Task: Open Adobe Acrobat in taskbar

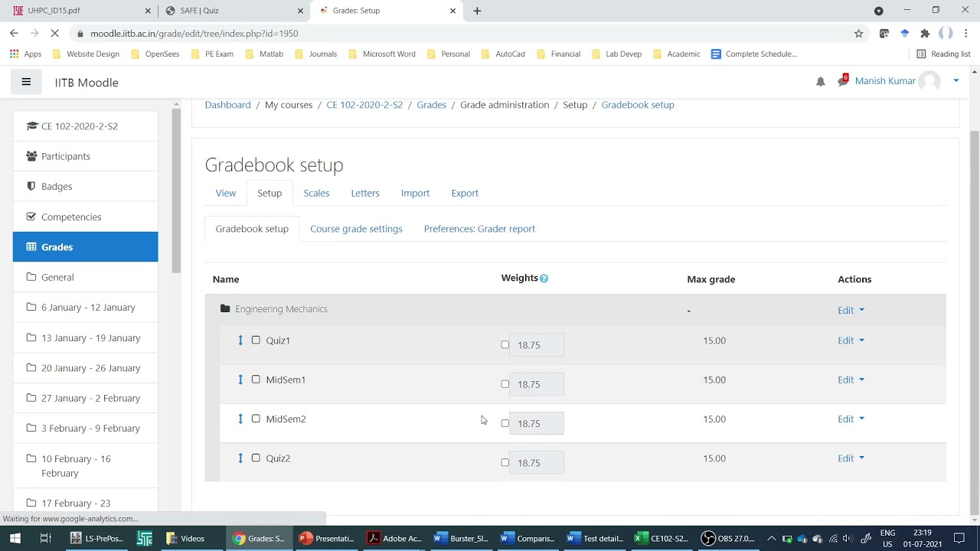Action: [395, 539]
